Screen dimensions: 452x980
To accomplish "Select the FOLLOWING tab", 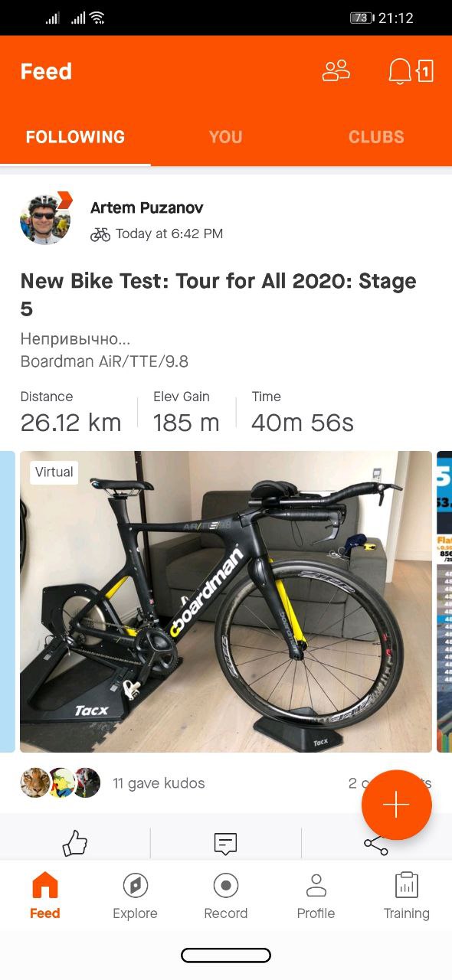I will 75,137.
